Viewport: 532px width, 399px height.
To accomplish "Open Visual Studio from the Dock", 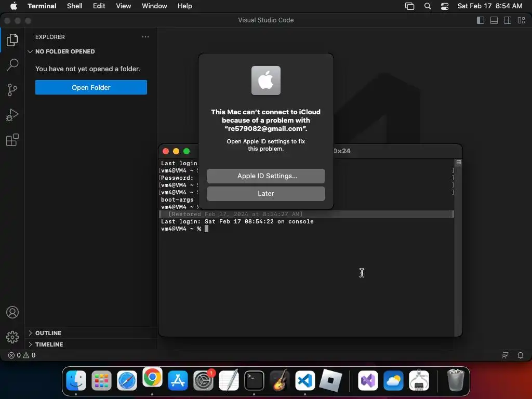I will pyautogui.click(x=368, y=380).
